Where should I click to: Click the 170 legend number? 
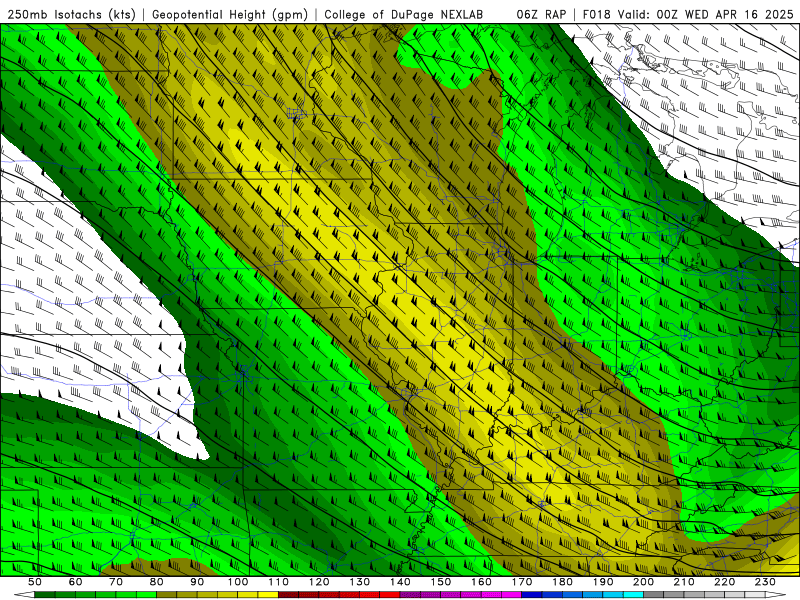[x=521, y=582]
